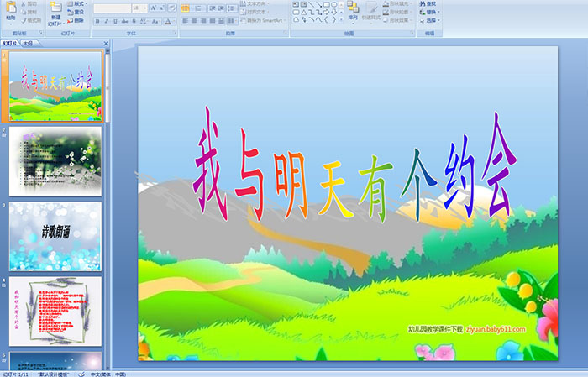Close the slides thumbnail pane
Screen dimensions: 588x377
click(106, 44)
